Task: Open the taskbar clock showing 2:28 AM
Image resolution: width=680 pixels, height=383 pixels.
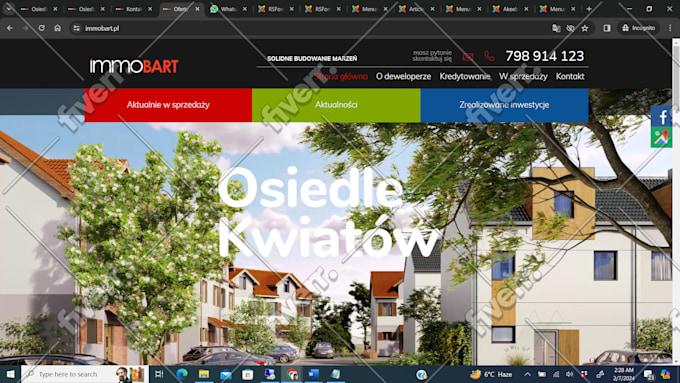Action: coord(624,374)
